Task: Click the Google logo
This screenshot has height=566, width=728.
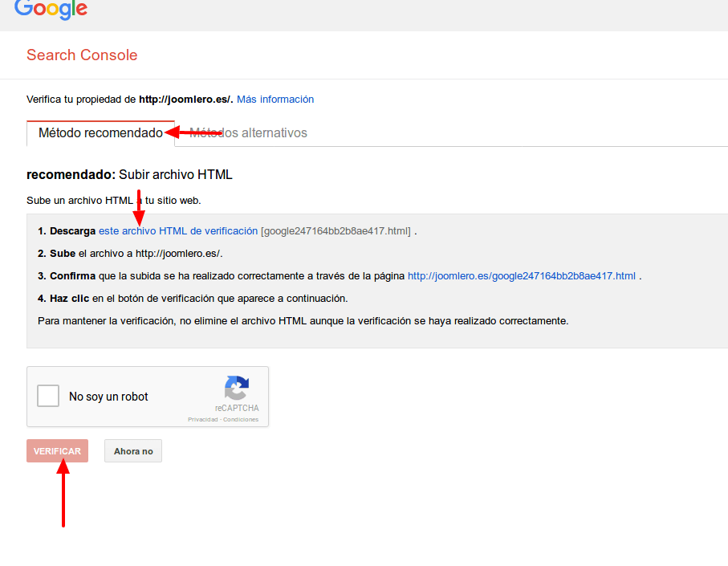Action: pyautogui.click(x=51, y=9)
